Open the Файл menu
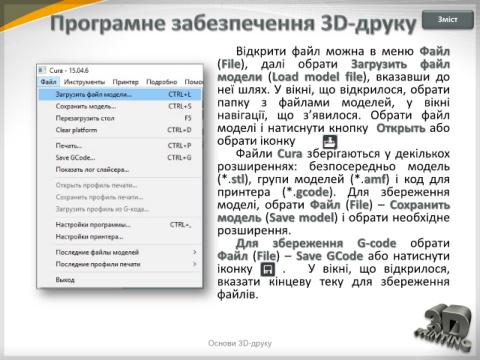The width and height of the screenshot is (480, 360). (x=49, y=82)
